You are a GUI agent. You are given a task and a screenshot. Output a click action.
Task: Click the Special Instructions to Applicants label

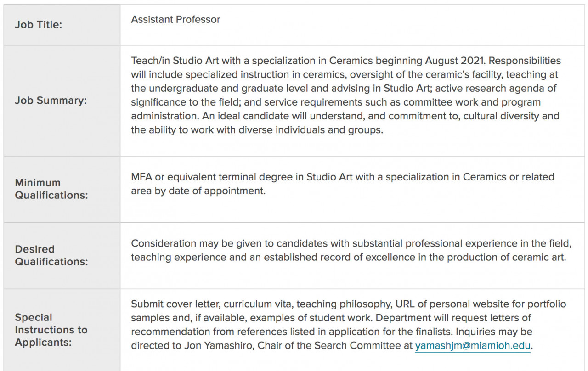point(51,330)
